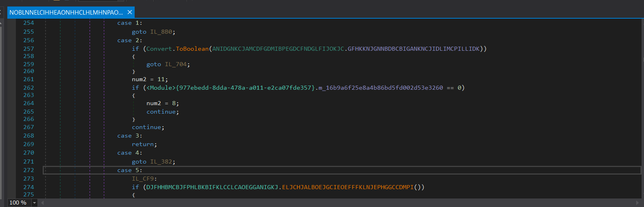The image size is (644, 207).
Task: Click the 'num2 = 8;' statement
Action: point(163,103)
